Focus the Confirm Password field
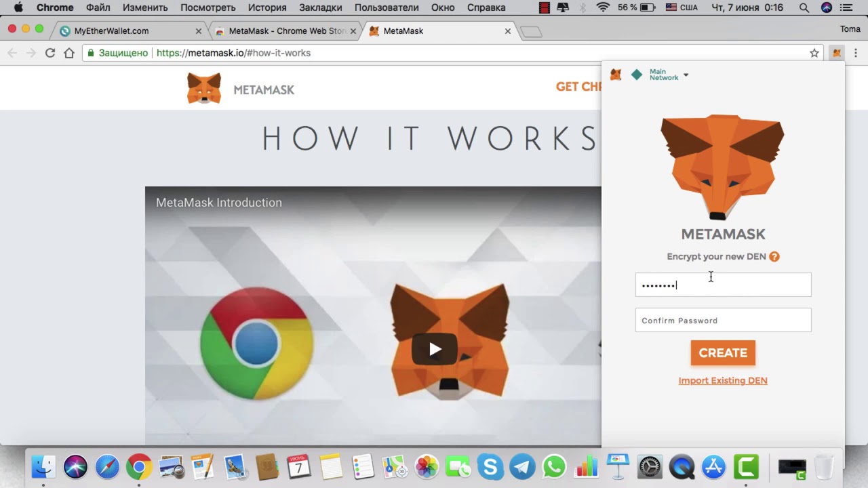This screenshot has height=488, width=868. 723,320
